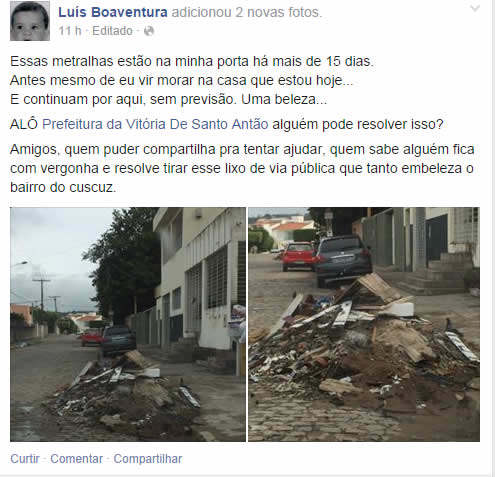Open Prefeitura da Vitória De Santo Antão page
This screenshot has height=477, width=495.
[x=155, y=124]
